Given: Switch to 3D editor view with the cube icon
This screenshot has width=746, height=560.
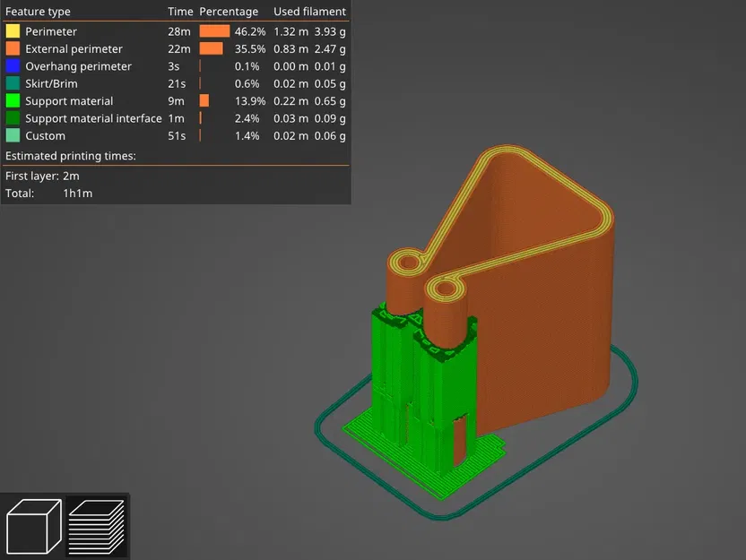Looking at the screenshot, I should point(33,527).
